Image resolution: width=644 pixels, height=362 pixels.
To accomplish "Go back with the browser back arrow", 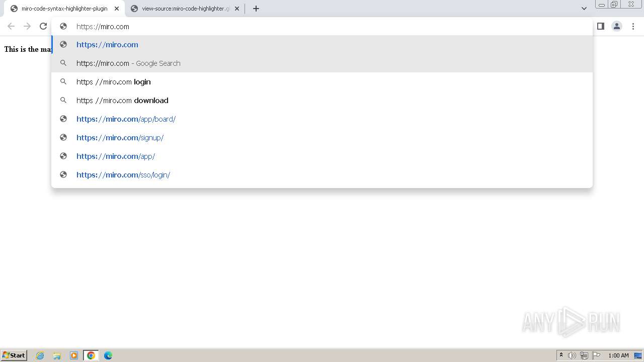I will click(11, 26).
